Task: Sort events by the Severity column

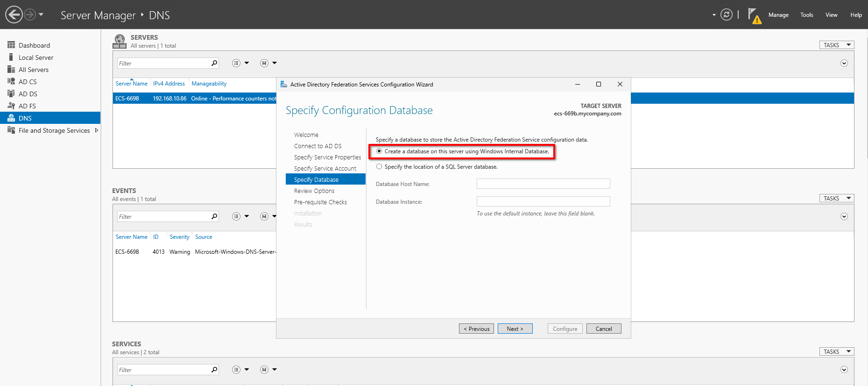Action: [x=179, y=237]
